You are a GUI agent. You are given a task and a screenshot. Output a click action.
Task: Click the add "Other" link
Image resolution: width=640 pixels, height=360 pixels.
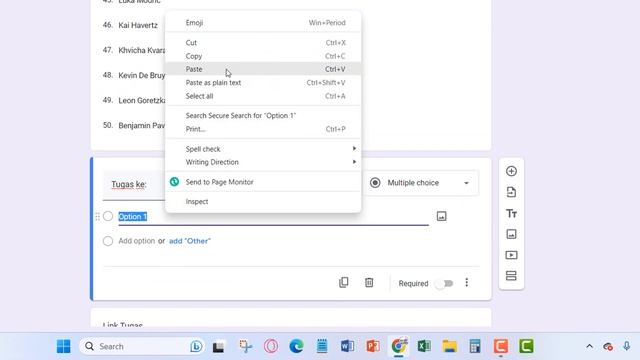190,241
